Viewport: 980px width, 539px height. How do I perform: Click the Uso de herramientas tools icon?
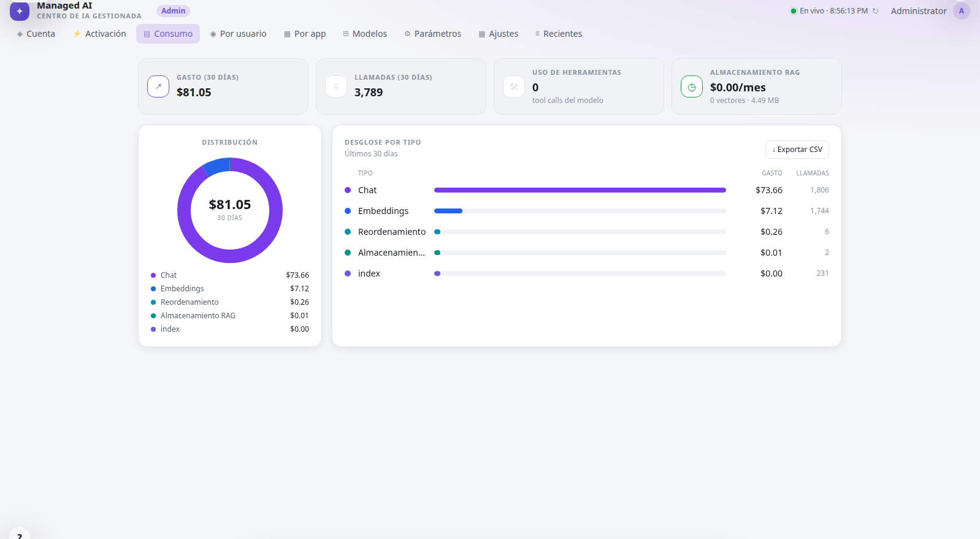514,86
